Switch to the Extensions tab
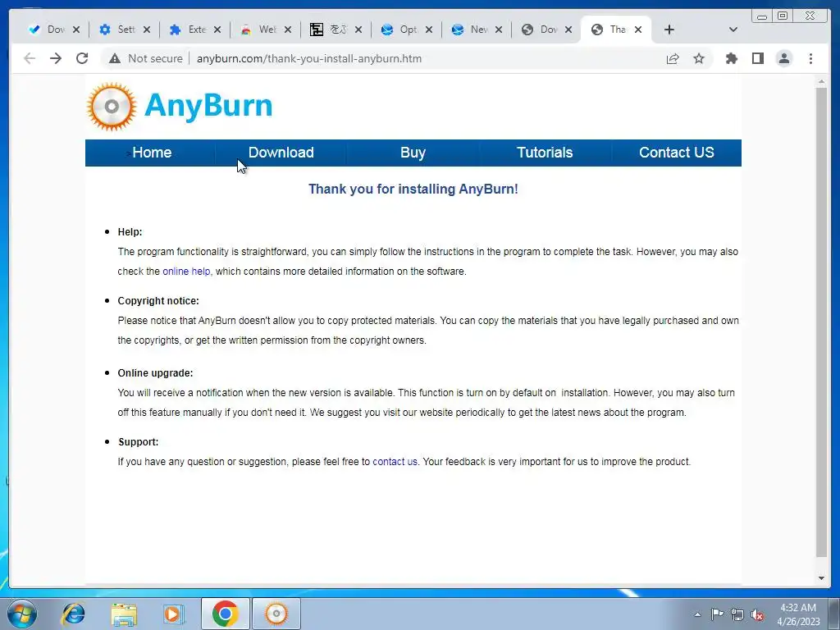This screenshot has height=630, width=840. pos(189,30)
